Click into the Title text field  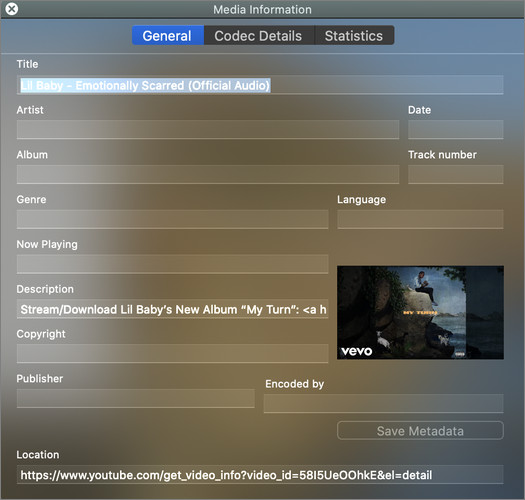[260, 85]
